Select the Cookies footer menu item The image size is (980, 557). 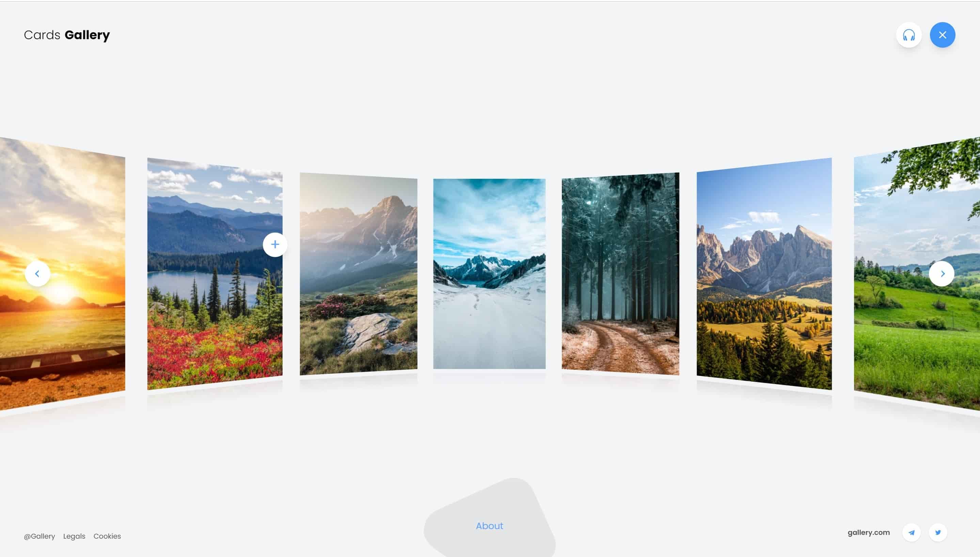(107, 536)
